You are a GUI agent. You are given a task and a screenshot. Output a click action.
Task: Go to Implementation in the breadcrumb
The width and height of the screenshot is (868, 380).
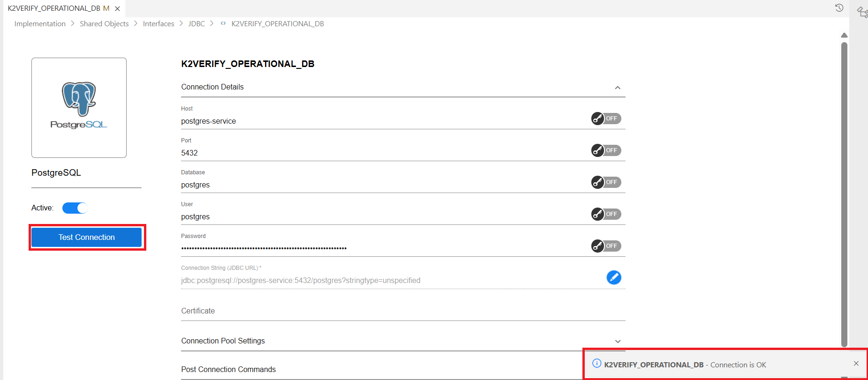[x=40, y=23]
